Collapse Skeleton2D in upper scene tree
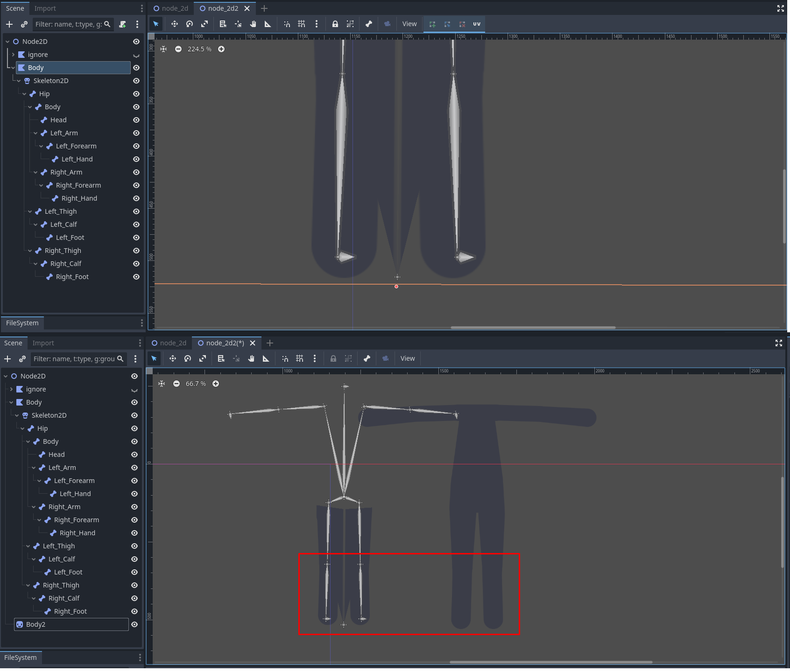This screenshot has height=672, width=790. tap(19, 81)
